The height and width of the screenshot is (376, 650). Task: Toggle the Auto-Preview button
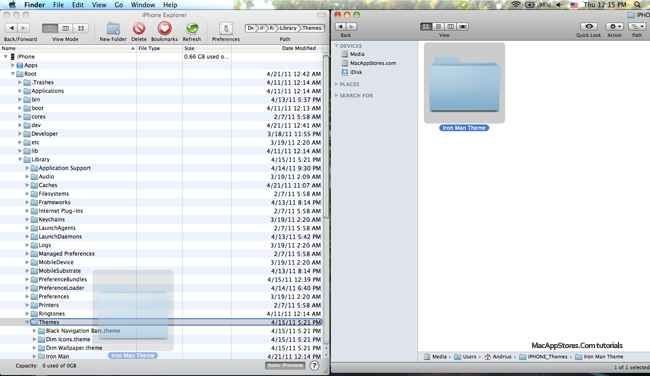point(285,366)
